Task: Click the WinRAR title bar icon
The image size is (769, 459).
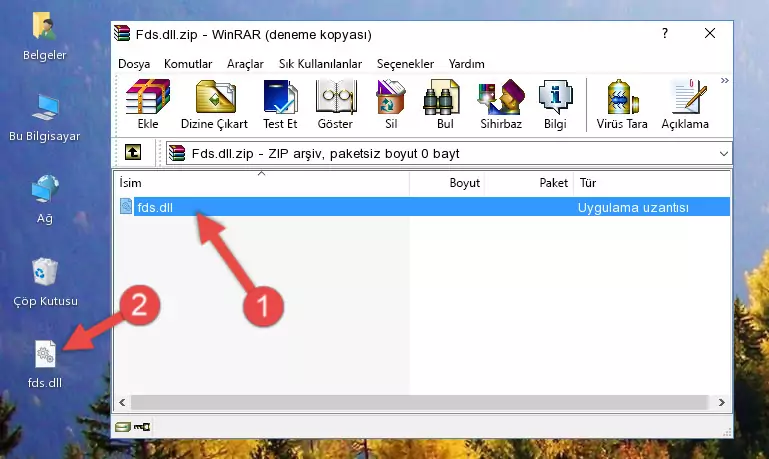Action: 122,33
